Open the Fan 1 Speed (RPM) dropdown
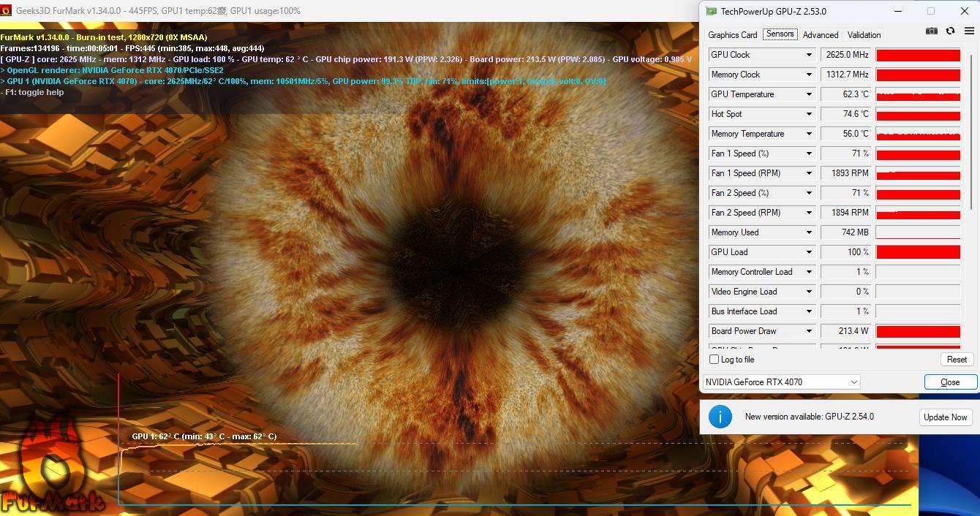 [809, 173]
